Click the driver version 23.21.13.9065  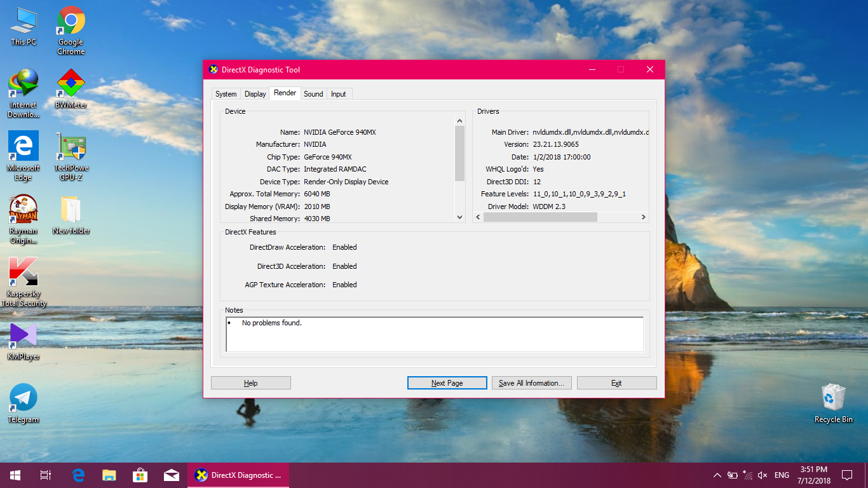pos(555,144)
